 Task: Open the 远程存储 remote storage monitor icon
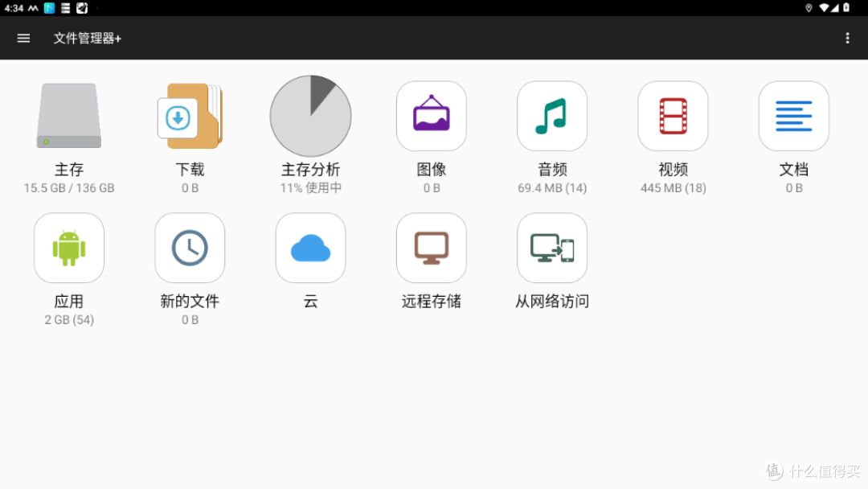(432, 248)
